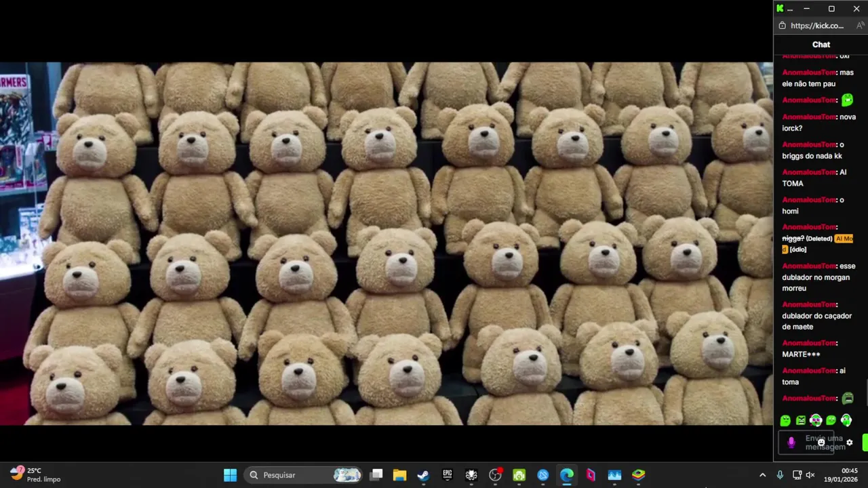Click the first green blob quick emote
The image size is (868, 488).
pos(785,421)
